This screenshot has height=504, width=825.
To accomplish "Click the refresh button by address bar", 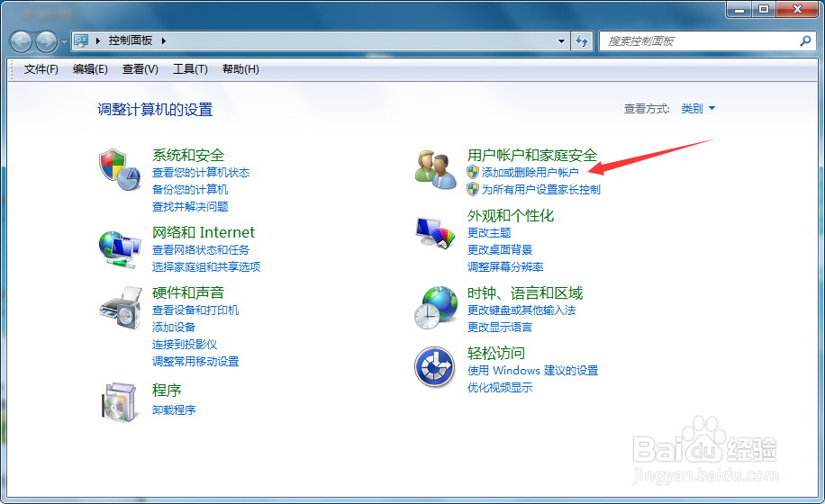I will click(x=582, y=41).
